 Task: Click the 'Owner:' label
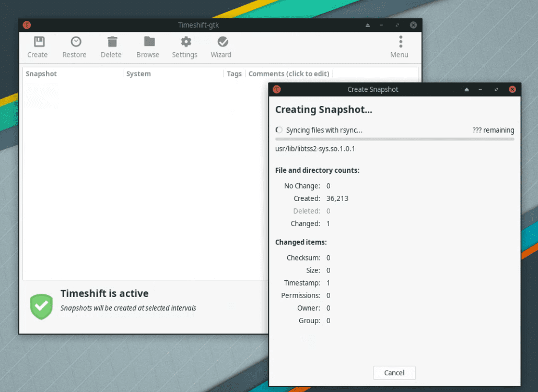tap(309, 308)
